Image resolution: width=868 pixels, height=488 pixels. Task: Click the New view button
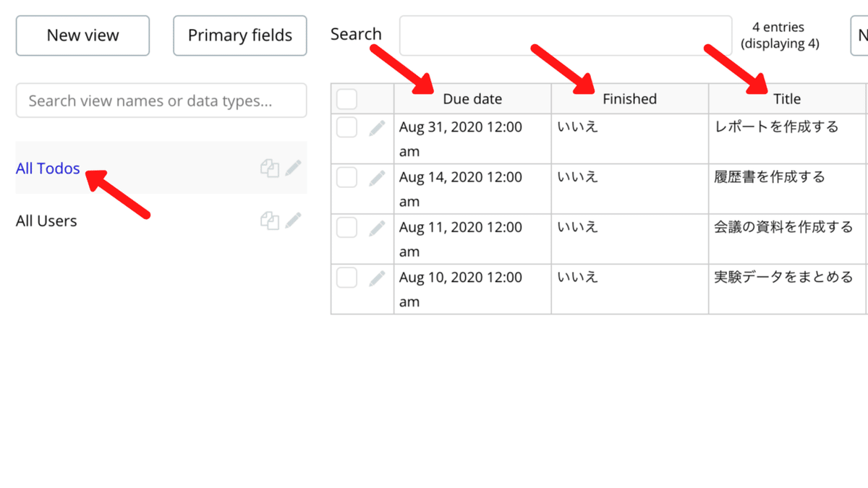point(82,35)
